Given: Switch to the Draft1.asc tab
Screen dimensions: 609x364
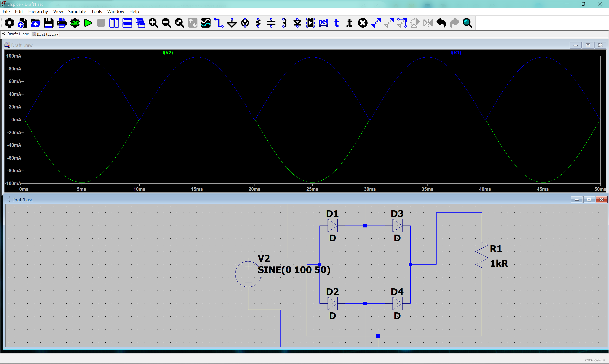Looking at the screenshot, I should pos(16,34).
